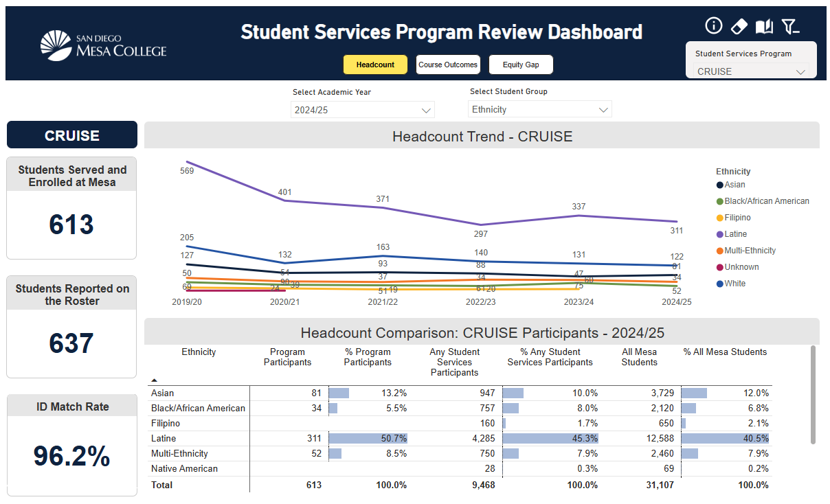Viewport: 830px width, 504px height.
Task: Click the eraser icon to clear filters
Action: point(739,25)
